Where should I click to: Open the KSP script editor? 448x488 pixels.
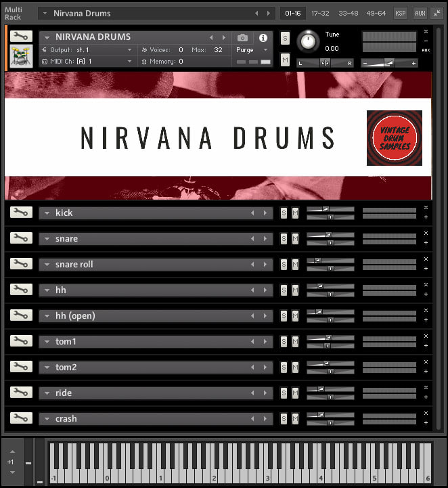click(x=401, y=14)
